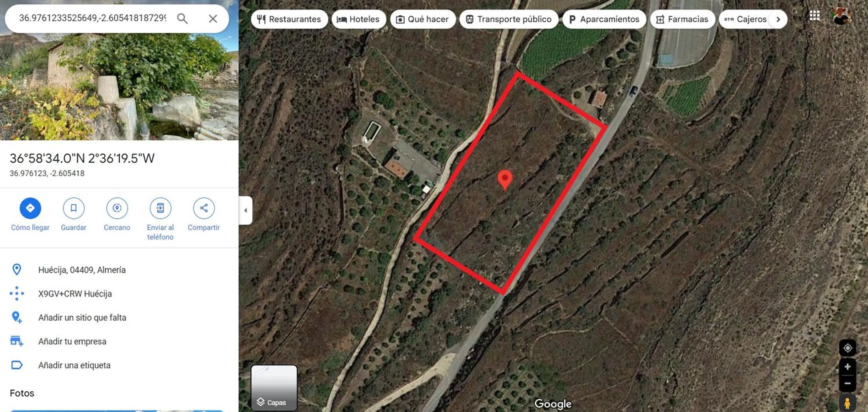Zoom in with plus button
The image size is (868, 412).
tap(847, 366)
